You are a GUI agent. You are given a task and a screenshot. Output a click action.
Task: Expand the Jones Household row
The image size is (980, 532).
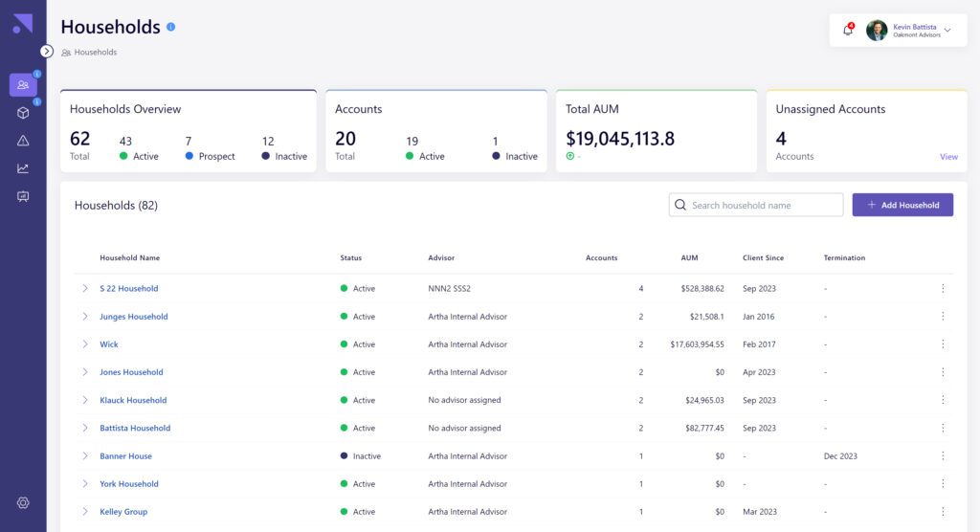(84, 372)
